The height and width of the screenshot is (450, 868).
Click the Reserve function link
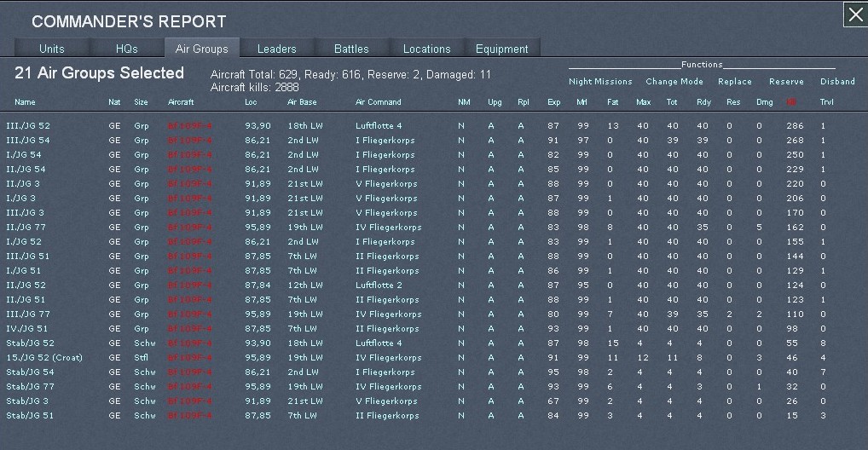pyautogui.click(x=786, y=82)
